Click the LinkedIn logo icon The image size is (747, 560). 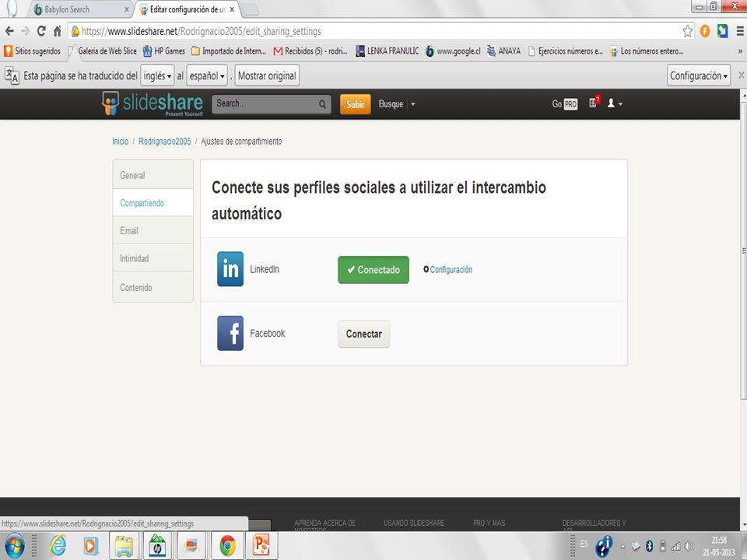click(x=230, y=269)
